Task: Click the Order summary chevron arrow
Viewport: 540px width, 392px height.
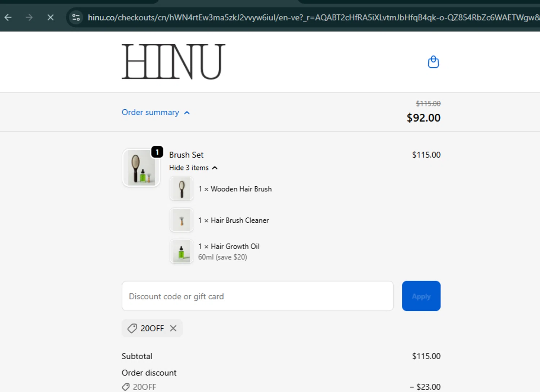Action: point(187,113)
